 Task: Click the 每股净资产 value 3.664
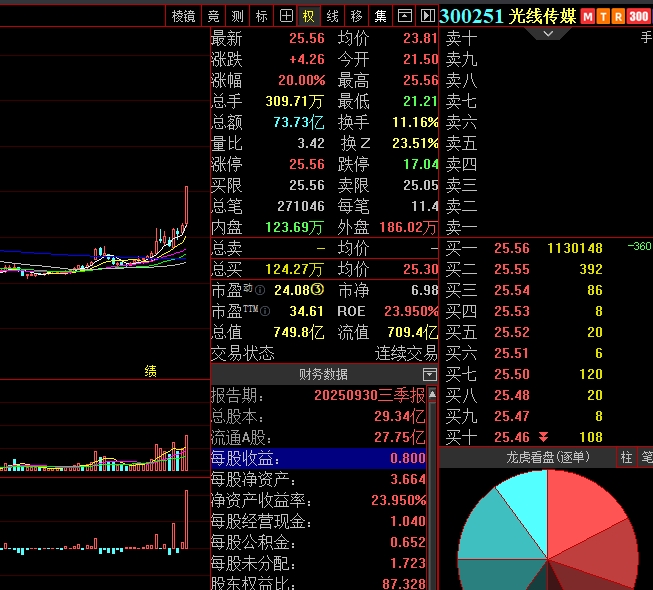(408, 479)
